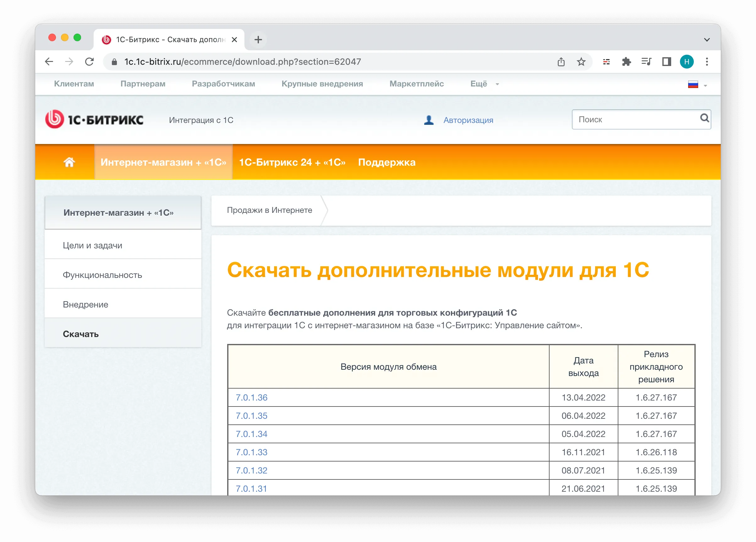This screenshot has height=542, width=756.
Task: Open Скачать in sidebar
Action: tap(123, 334)
